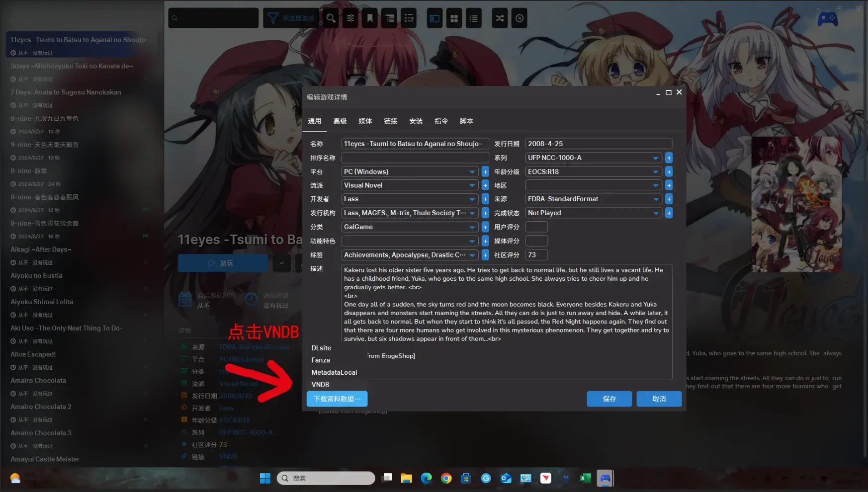Launch Google Chrome from the taskbar

(446, 478)
